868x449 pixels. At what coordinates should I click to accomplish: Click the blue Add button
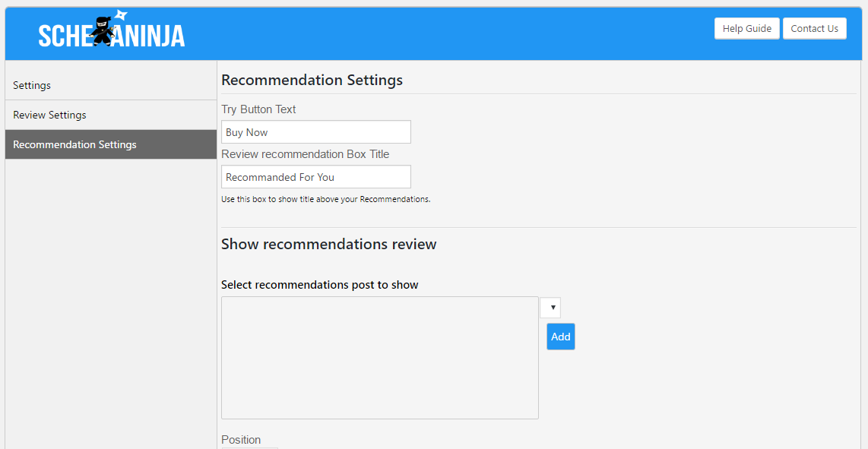click(560, 337)
